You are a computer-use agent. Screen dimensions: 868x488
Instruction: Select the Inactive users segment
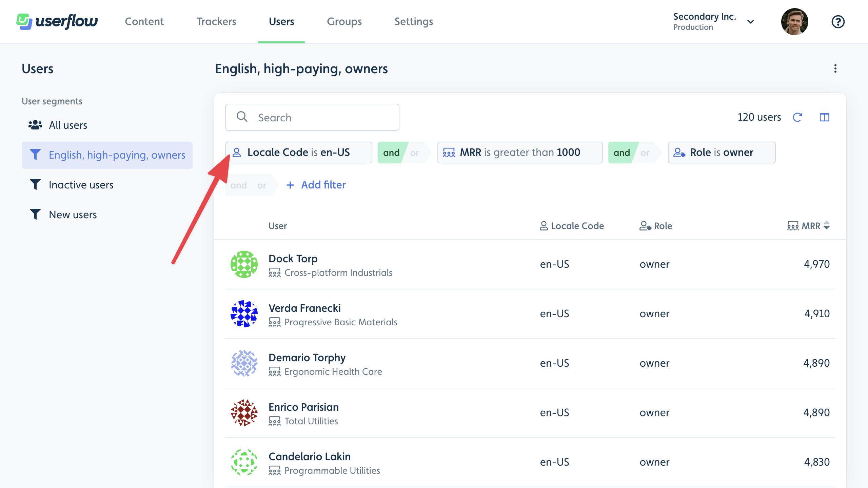pos(107,185)
